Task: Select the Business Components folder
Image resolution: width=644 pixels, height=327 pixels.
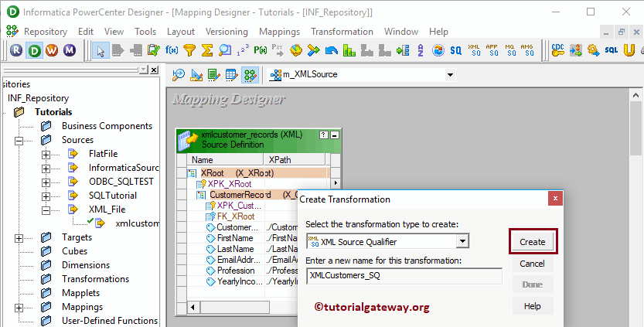Action: tap(107, 126)
